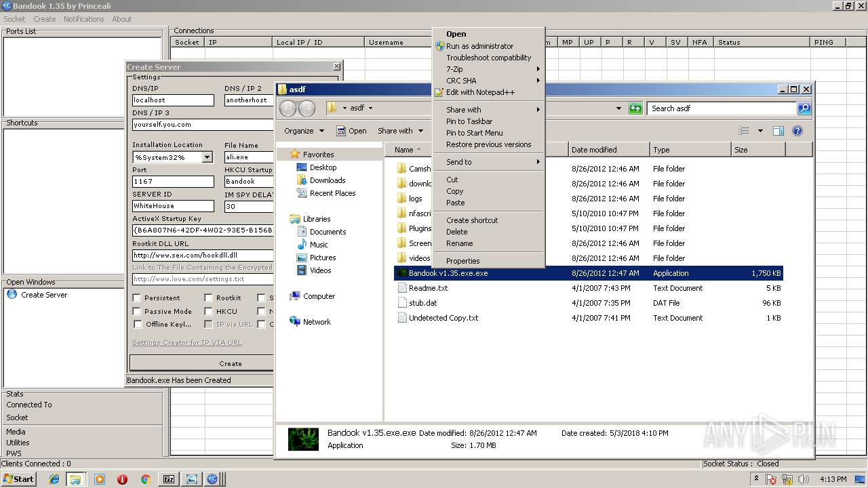Open the address bar history dropdown
Viewport: 868px width, 488px height.
(x=618, y=108)
